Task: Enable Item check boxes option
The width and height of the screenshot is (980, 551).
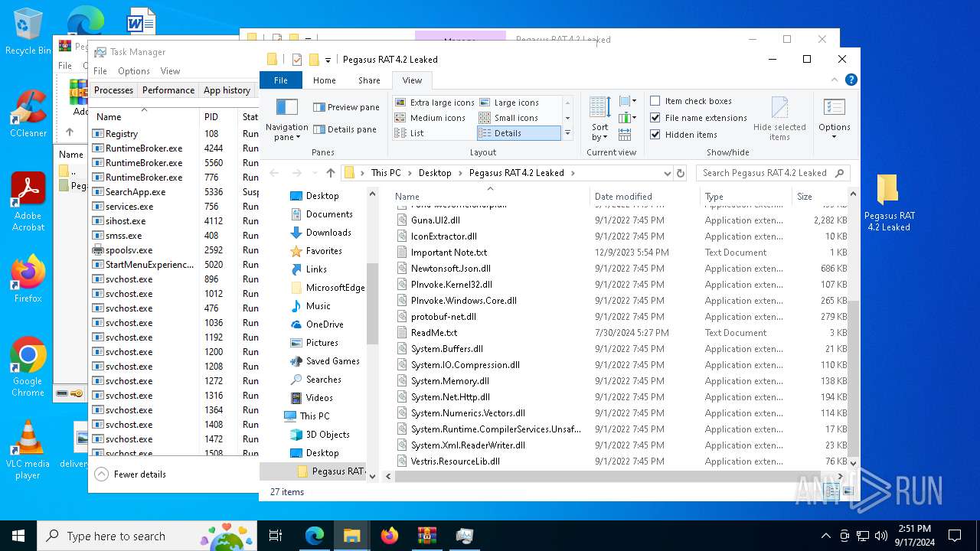Action: coord(691,101)
